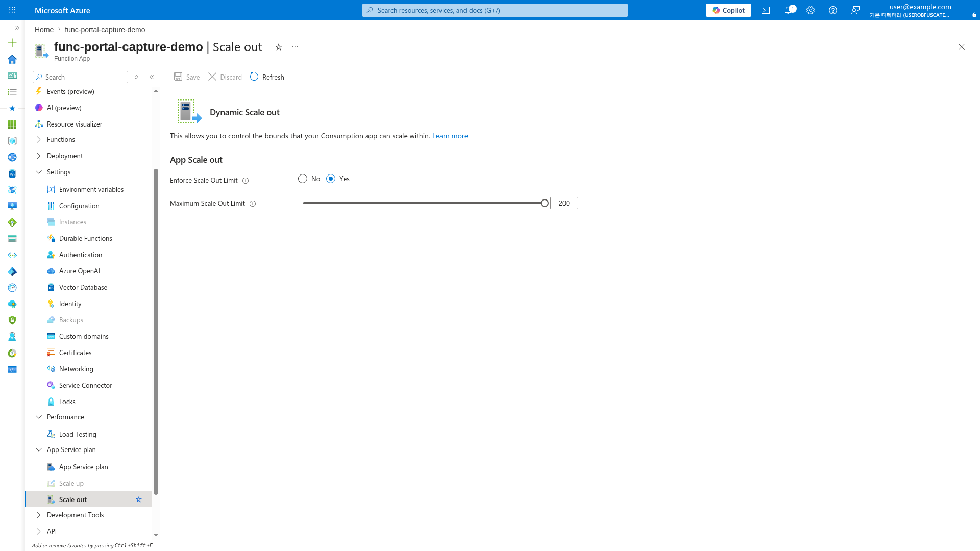Open Dashboard icon in left rail

(12, 76)
